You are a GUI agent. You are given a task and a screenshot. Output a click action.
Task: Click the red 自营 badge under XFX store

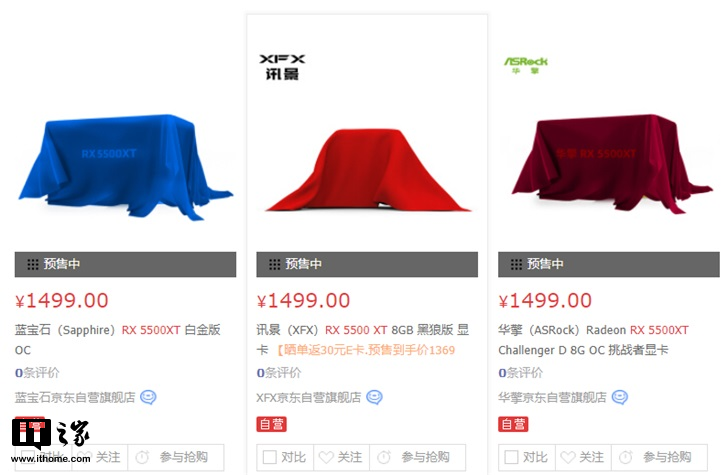tap(271, 424)
